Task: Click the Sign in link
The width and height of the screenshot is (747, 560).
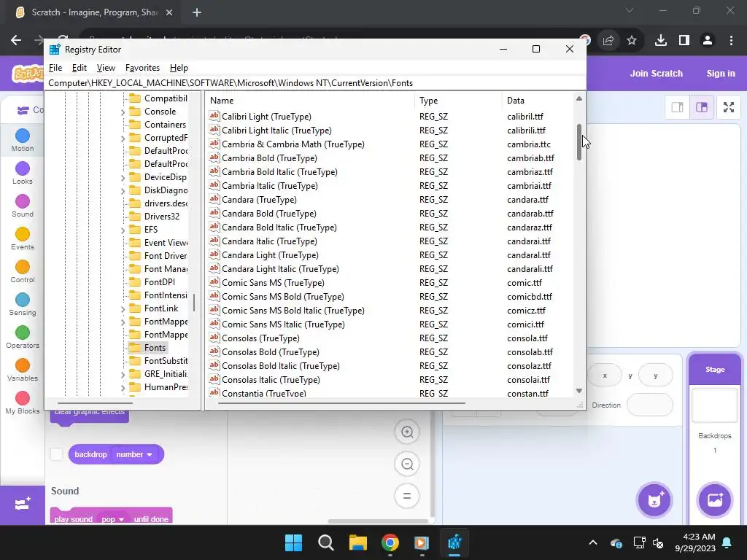Action: 721,74
